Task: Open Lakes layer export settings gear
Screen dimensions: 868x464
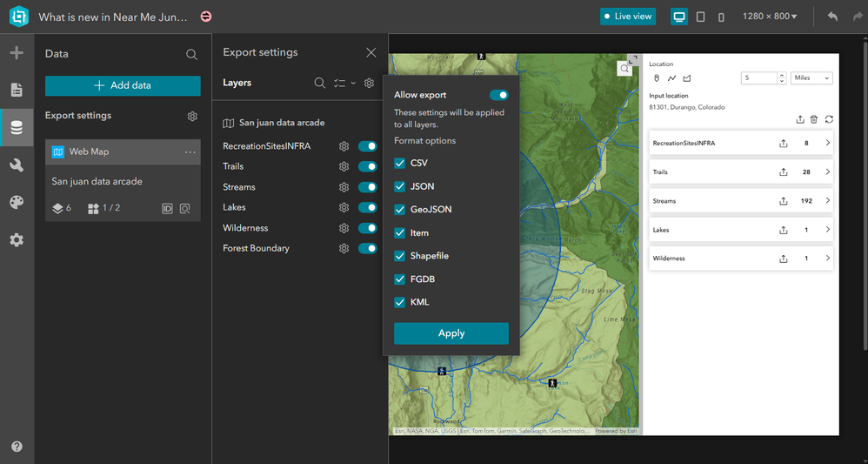Action: click(344, 207)
